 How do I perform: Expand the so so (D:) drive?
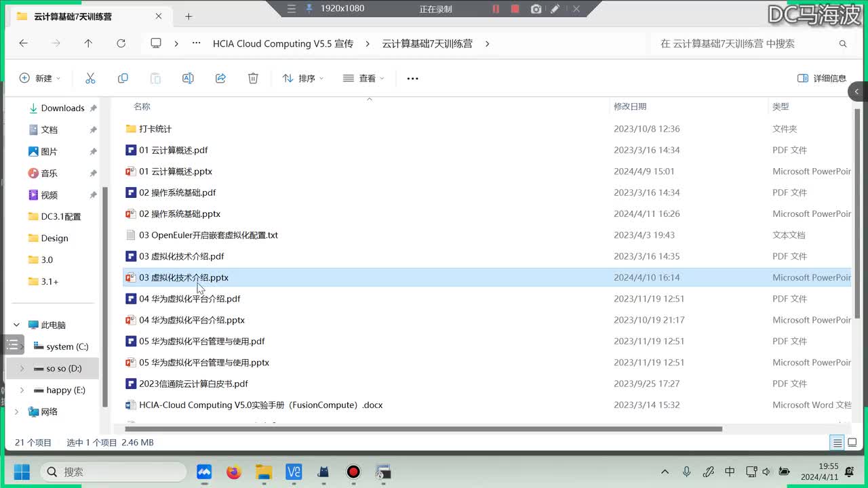pos(22,369)
